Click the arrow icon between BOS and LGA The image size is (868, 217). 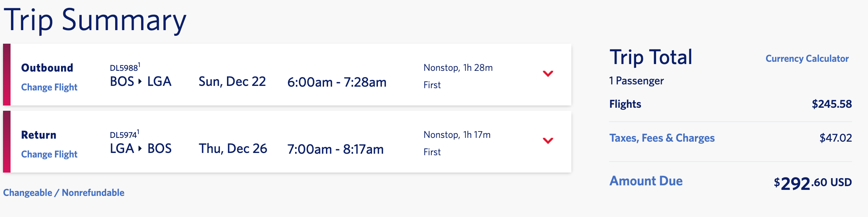tap(140, 81)
